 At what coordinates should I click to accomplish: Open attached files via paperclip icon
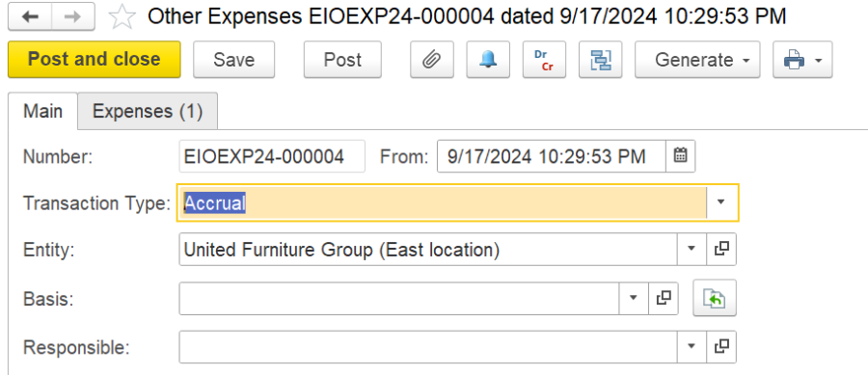[432, 59]
